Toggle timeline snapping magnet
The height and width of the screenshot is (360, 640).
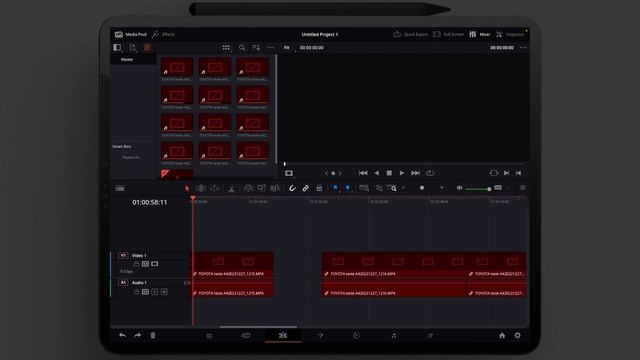(x=292, y=188)
